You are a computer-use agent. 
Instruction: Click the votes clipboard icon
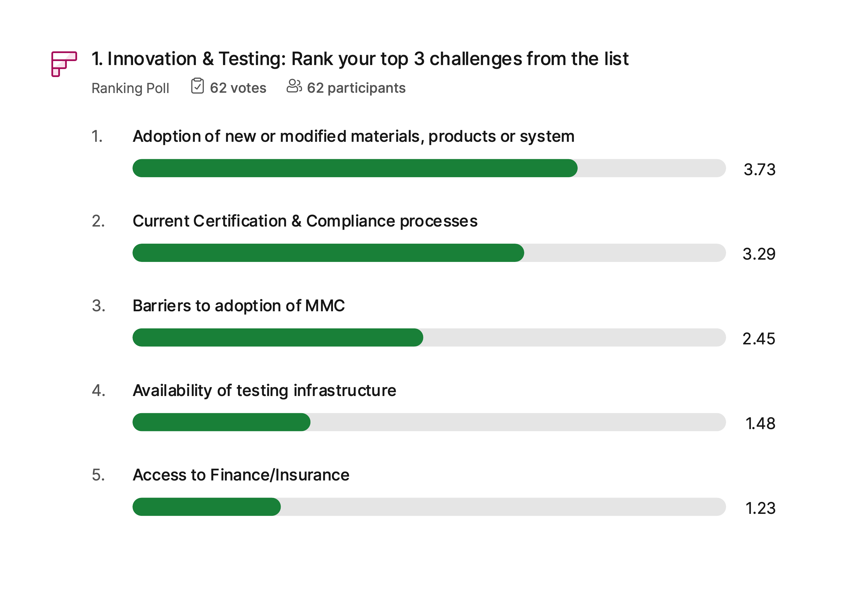[197, 86]
